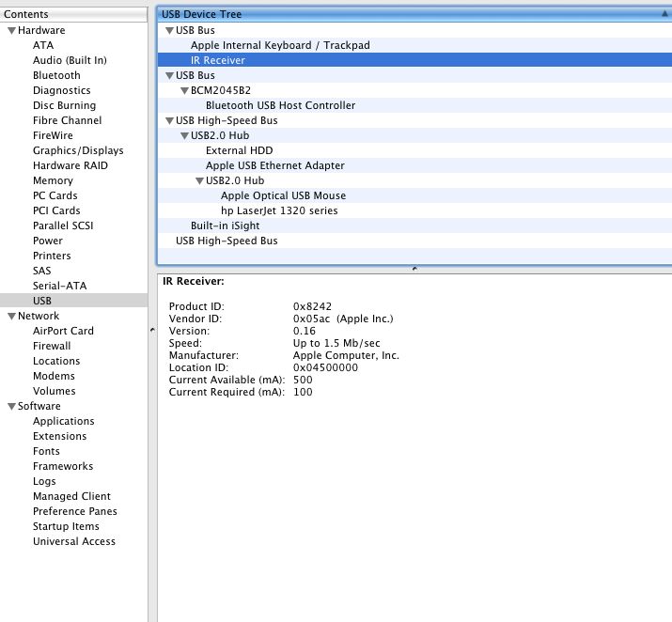Select Printers in Hardware list
Image resolution: width=672 pixels, height=622 pixels.
pos(52,256)
